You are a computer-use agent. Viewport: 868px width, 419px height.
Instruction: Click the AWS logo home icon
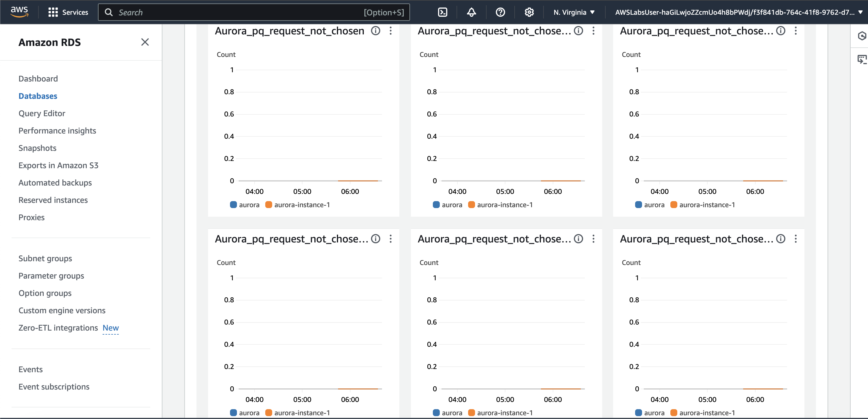19,12
